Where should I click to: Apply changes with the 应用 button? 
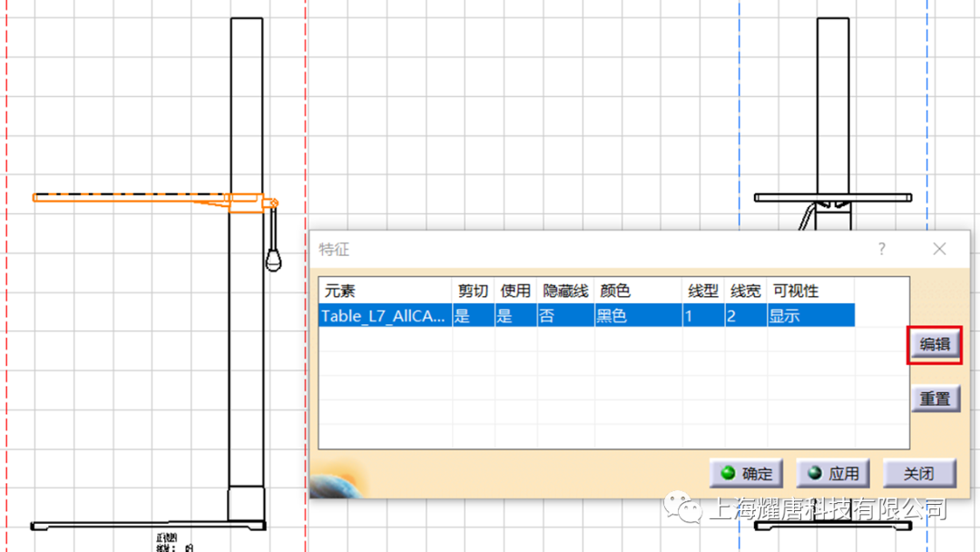(x=834, y=473)
